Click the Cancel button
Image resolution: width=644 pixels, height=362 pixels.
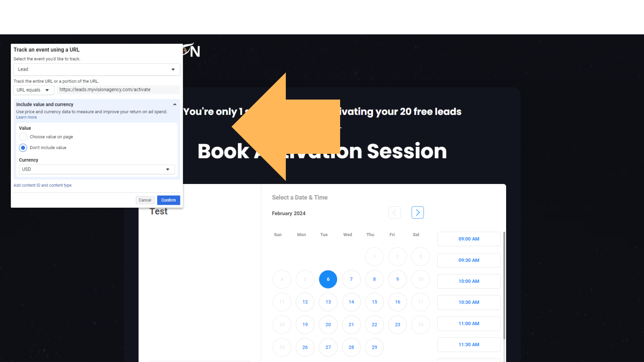coord(145,200)
